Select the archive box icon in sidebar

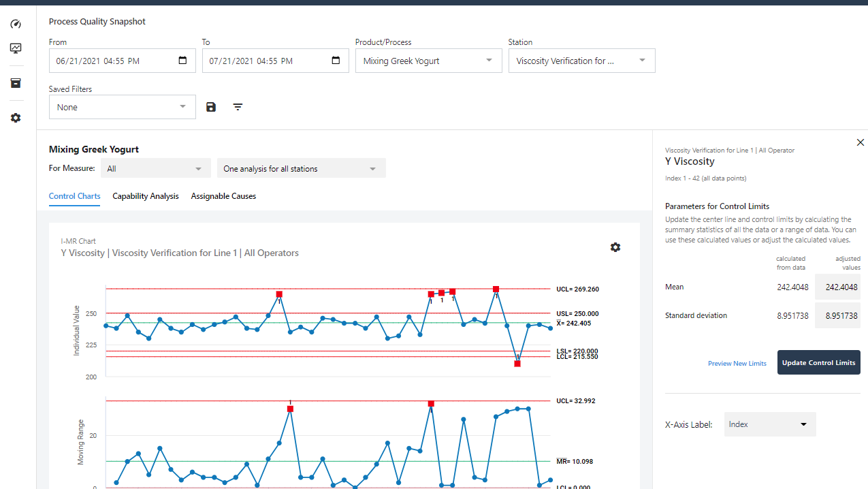pyautogui.click(x=15, y=82)
